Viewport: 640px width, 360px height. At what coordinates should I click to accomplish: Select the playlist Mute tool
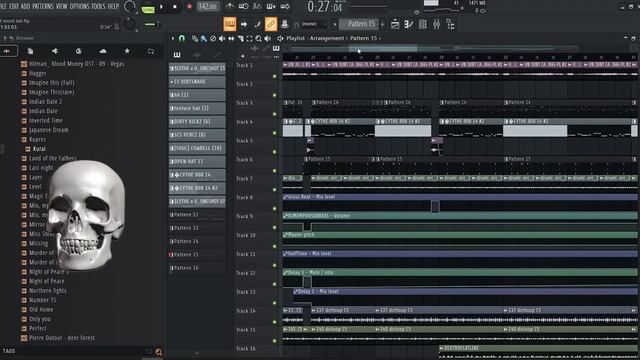222,38
